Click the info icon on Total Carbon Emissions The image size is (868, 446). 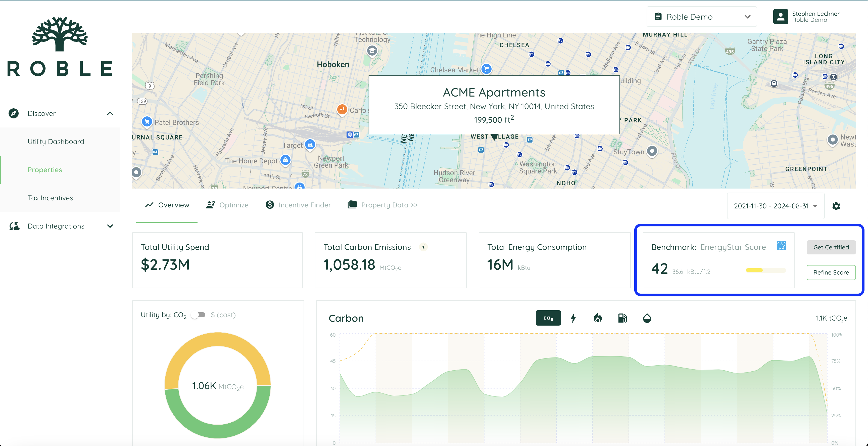click(x=423, y=247)
